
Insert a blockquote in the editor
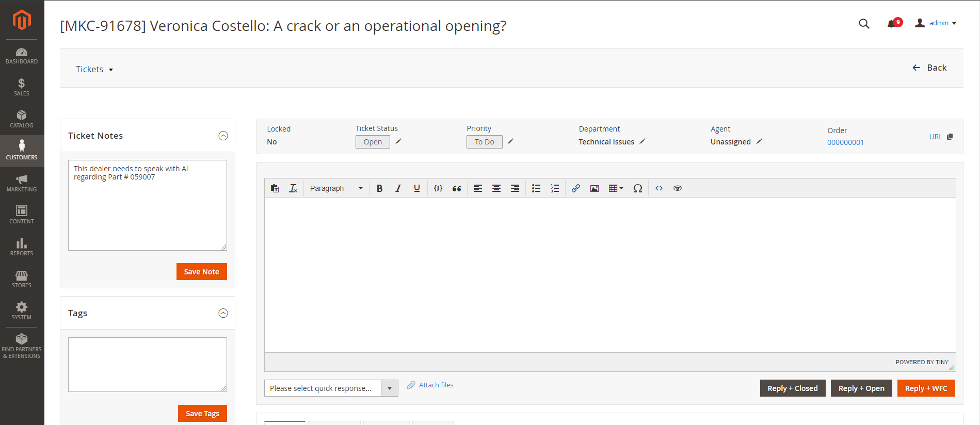[x=457, y=188]
